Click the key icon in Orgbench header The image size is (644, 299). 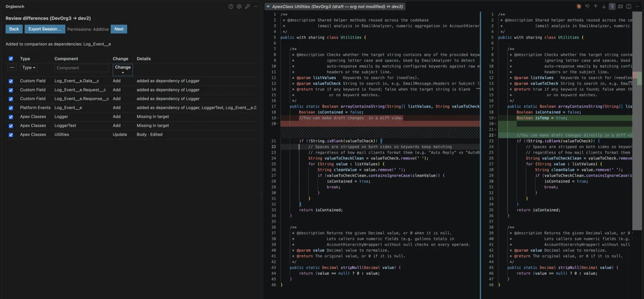pyautogui.click(x=248, y=6)
